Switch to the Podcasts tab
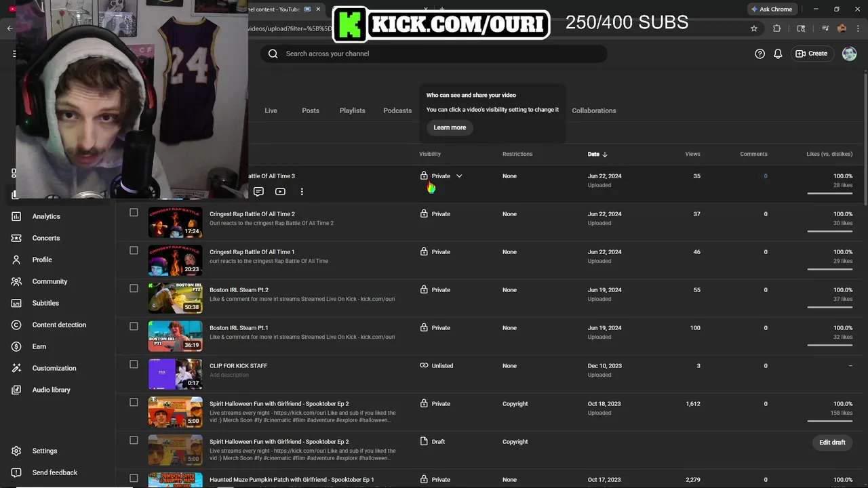This screenshot has height=488, width=868. [x=397, y=110]
